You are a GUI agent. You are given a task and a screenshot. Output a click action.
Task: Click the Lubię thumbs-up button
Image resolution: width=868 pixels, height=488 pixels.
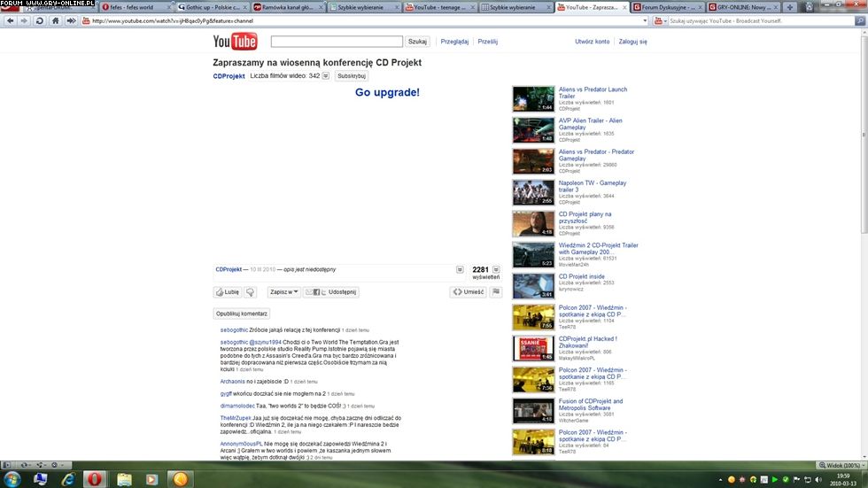pyautogui.click(x=228, y=291)
